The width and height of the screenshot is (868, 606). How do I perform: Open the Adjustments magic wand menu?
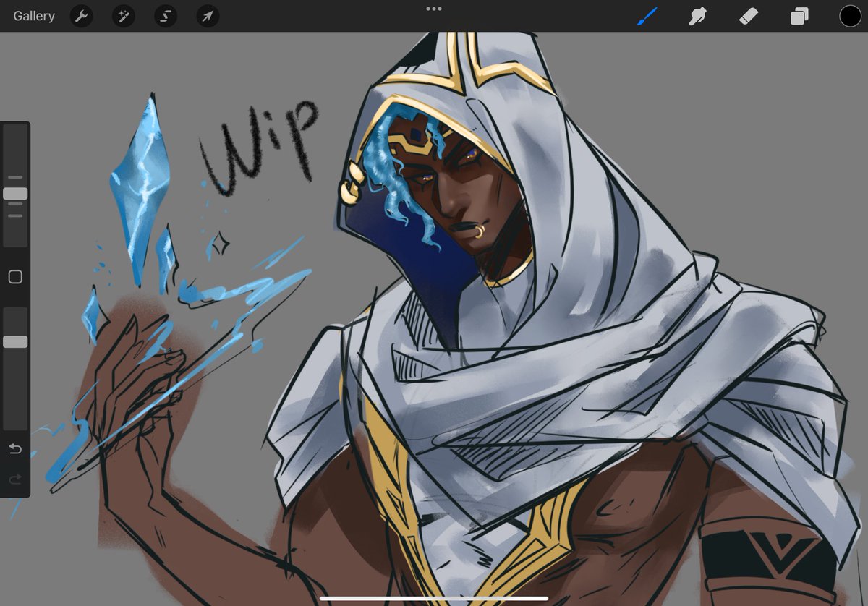[124, 16]
